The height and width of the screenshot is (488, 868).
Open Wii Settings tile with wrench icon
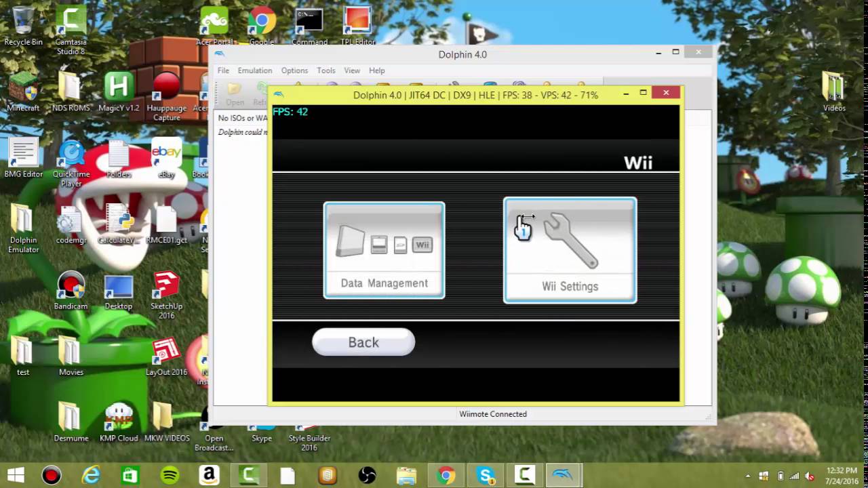pyautogui.click(x=570, y=250)
